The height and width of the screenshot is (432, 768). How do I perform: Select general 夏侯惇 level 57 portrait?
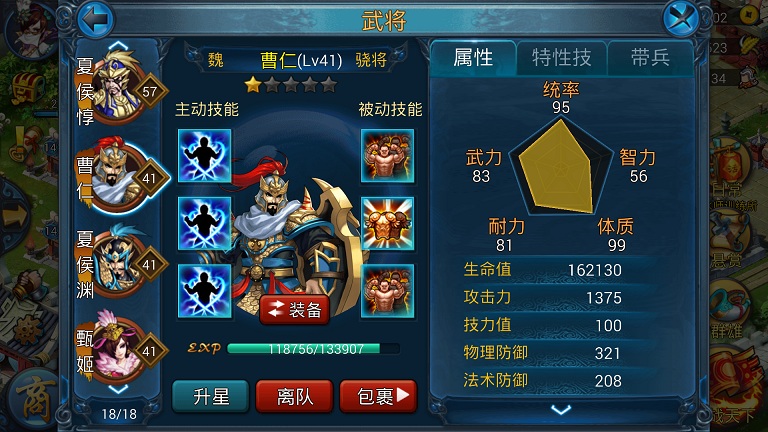click(120, 89)
